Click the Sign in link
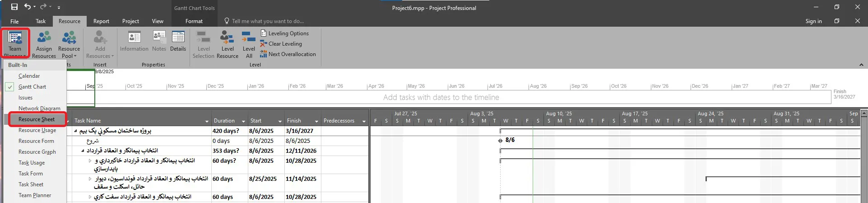 tap(813, 21)
